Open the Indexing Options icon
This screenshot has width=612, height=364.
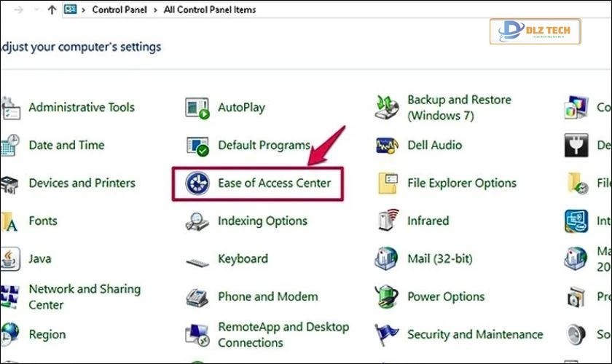coord(198,221)
